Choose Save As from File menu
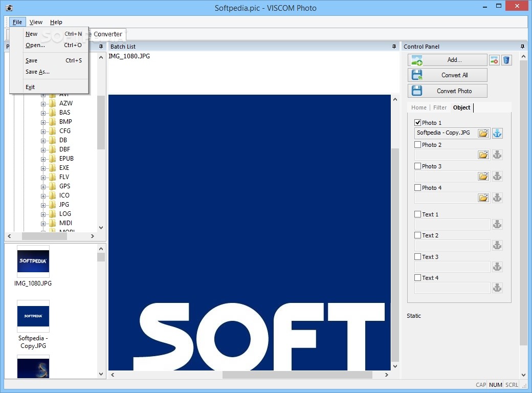532x393 pixels. click(37, 72)
